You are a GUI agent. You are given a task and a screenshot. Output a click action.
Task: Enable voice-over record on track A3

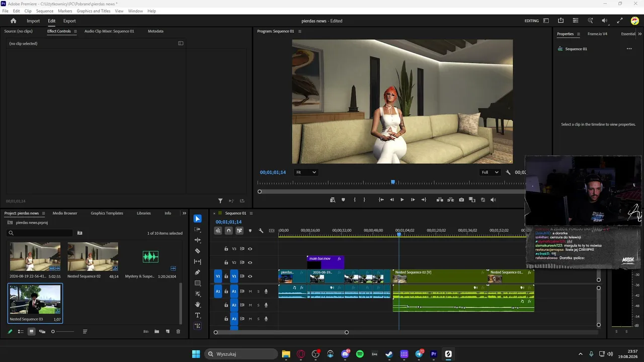pyautogui.click(x=266, y=319)
